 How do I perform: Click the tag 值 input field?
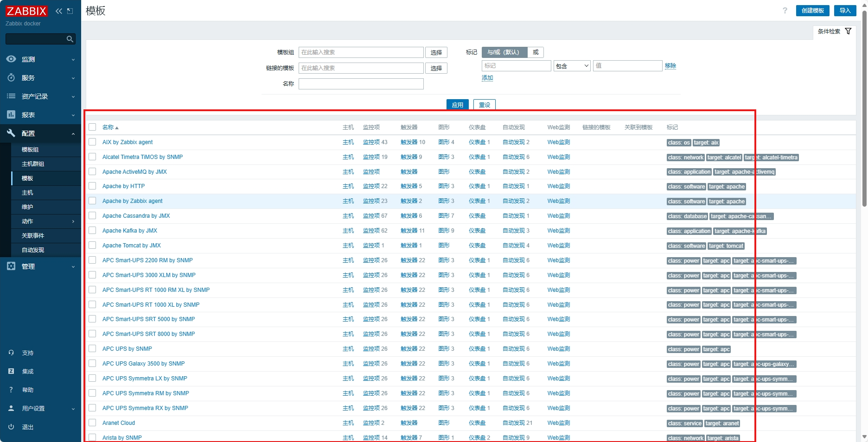click(x=627, y=66)
